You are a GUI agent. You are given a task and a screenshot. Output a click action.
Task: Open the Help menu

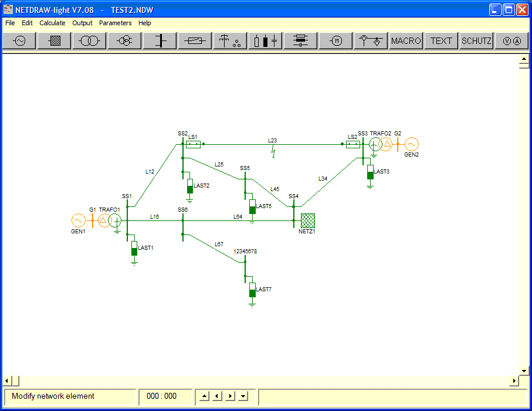(x=144, y=23)
